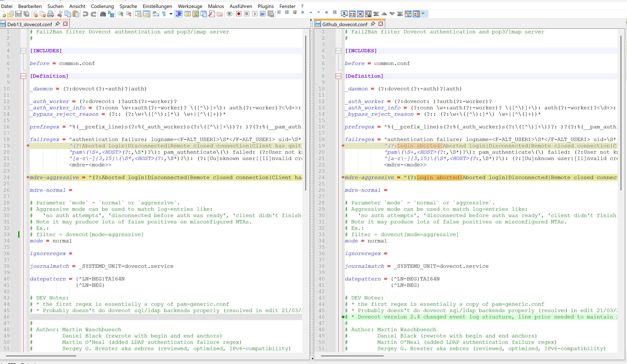This screenshot has width=627, height=364.
Task: Open the Plugins menu
Action: pos(266,6)
